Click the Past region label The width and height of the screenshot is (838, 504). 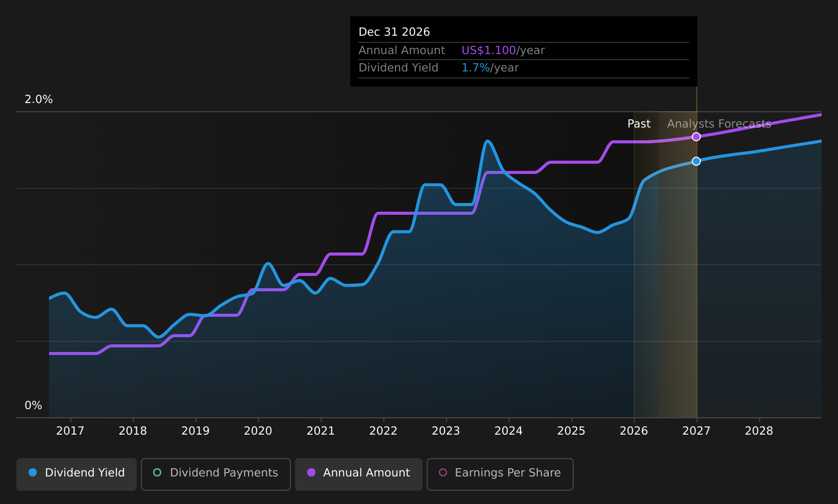click(x=639, y=124)
